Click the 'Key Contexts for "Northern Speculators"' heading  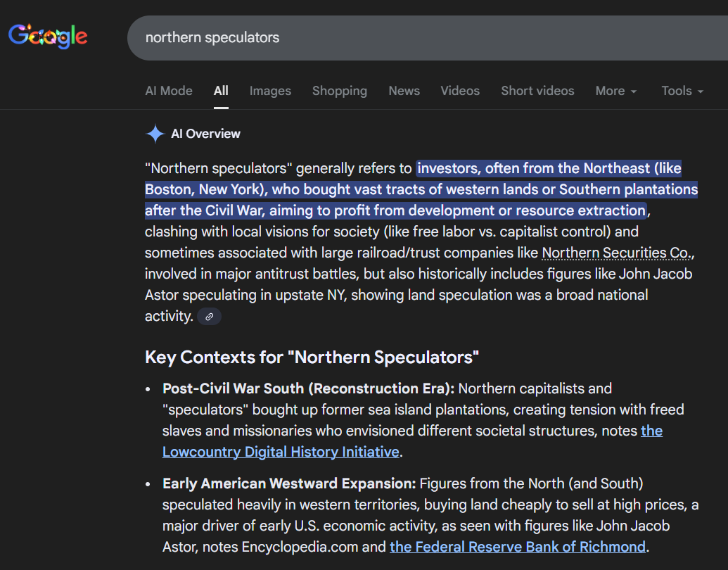312,357
